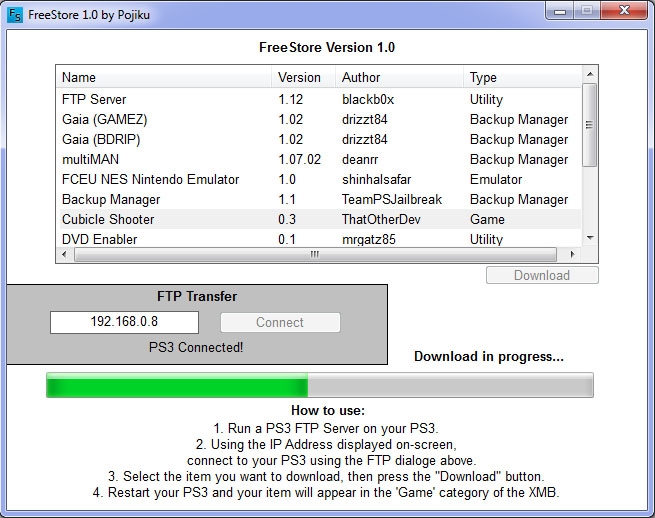Click the horizontal scroll left arrow

pos(64,254)
